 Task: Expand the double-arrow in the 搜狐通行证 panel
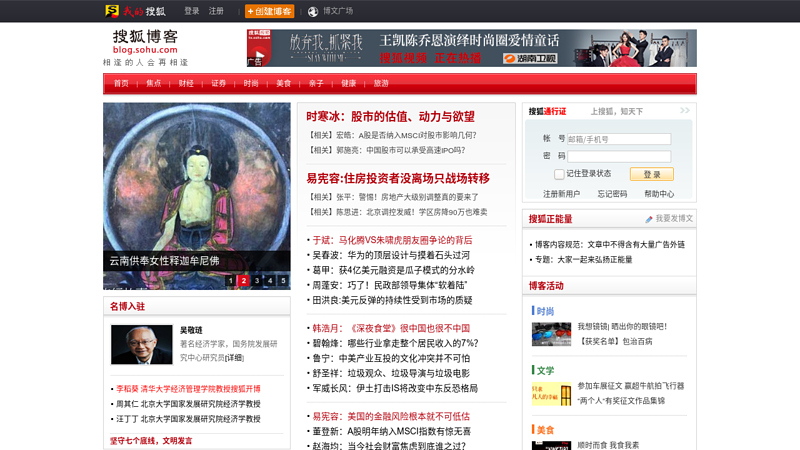[x=685, y=110]
